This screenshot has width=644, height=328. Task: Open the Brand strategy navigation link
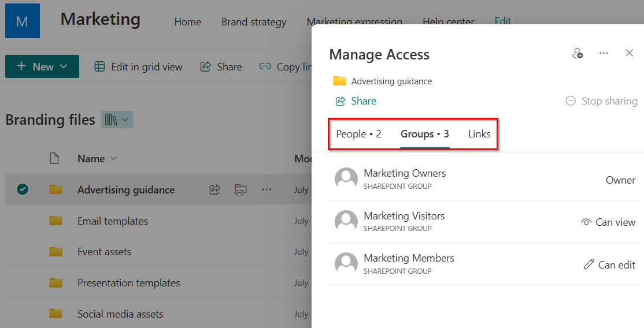tap(254, 22)
